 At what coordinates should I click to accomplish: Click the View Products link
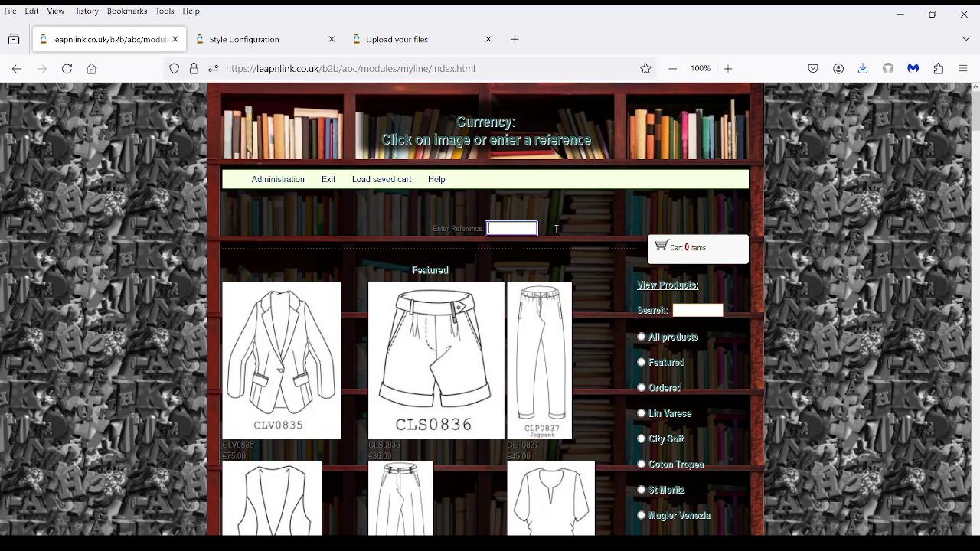668,285
